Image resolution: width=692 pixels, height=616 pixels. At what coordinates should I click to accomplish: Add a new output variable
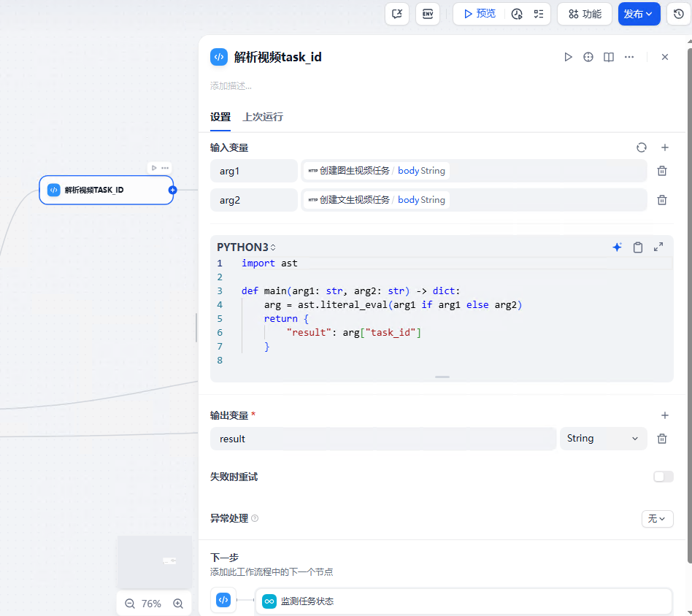[665, 415]
